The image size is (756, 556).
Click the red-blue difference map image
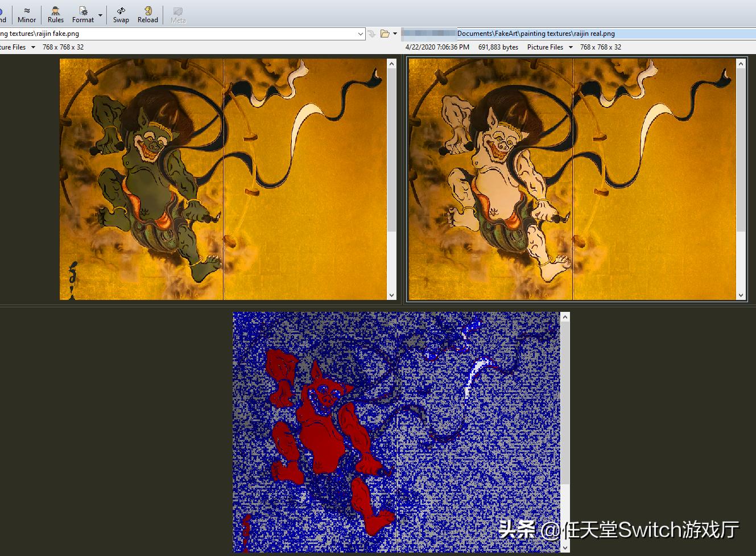[396, 432]
